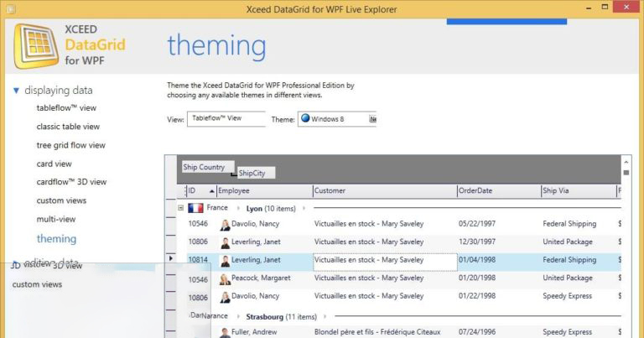644x338 pixels.
Task: Select the order ID cell 10814
Action: pyautogui.click(x=198, y=260)
